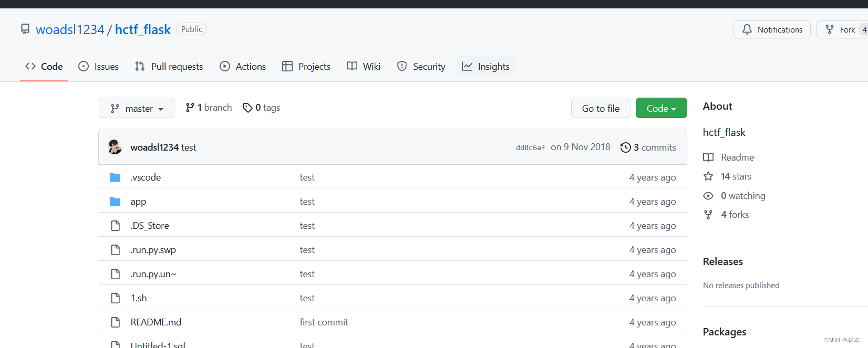868x348 pixels.
Task: Open 'first commit' message on README.md row
Action: [324, 322]
